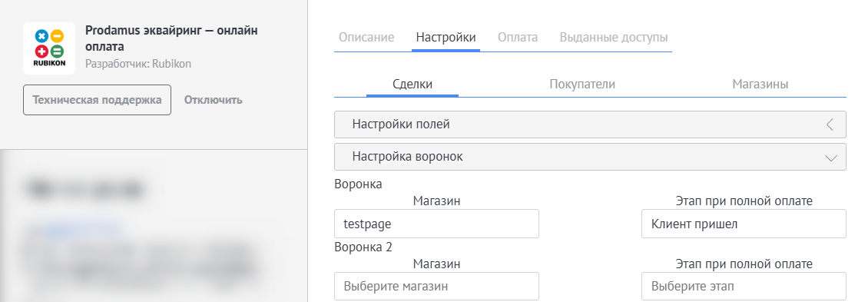Click the Rubikon app logo
This screenshot has height=302, width=868.
tap(49, 48)
